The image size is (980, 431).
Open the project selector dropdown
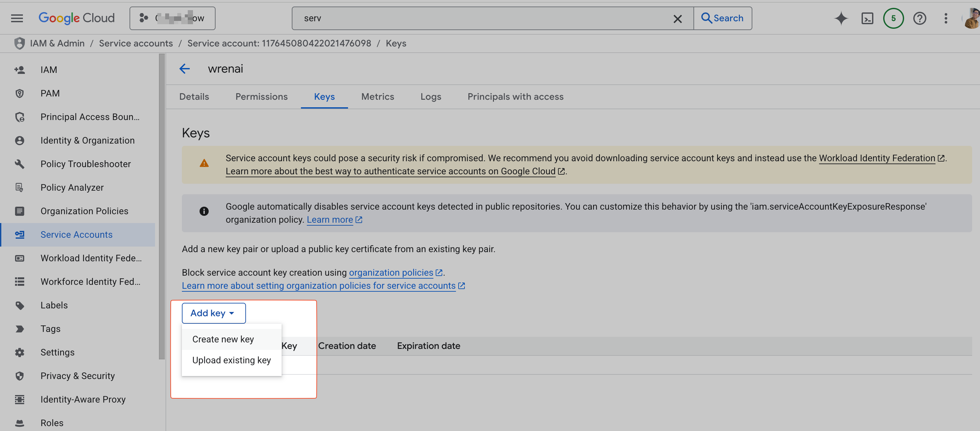click(x=172, y=18)
